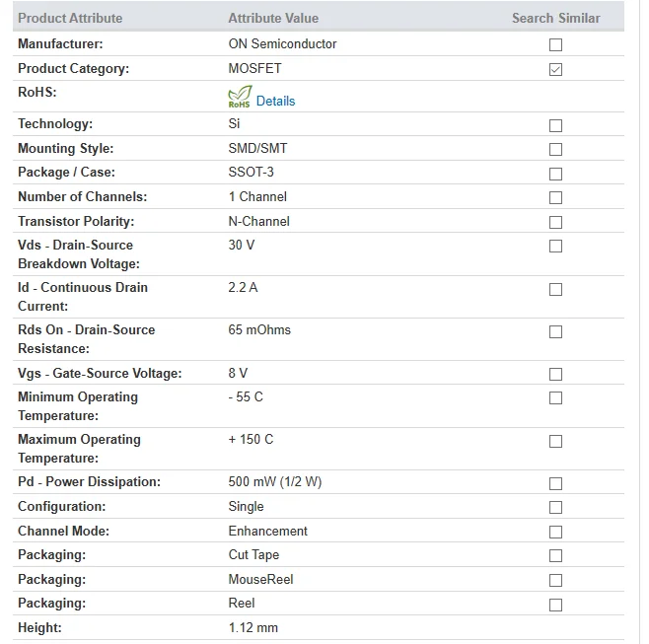
Task: Click the Search Similar column header
Action: point(556,18)
